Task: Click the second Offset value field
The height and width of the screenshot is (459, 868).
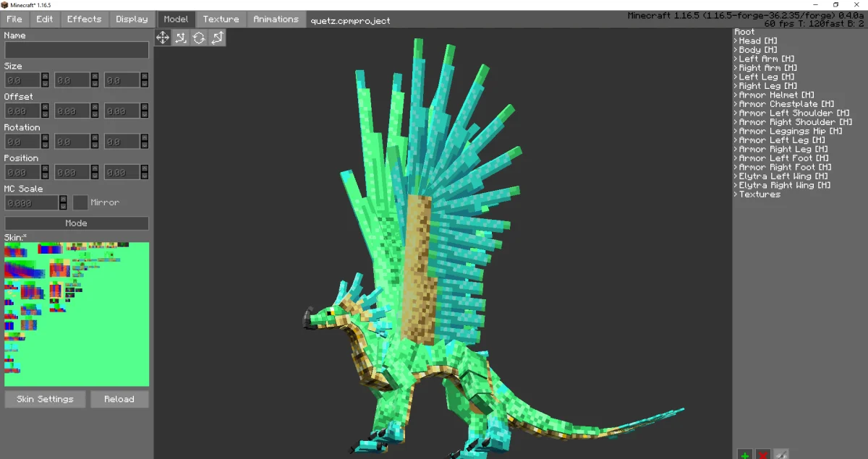Action: coord(72,111)
